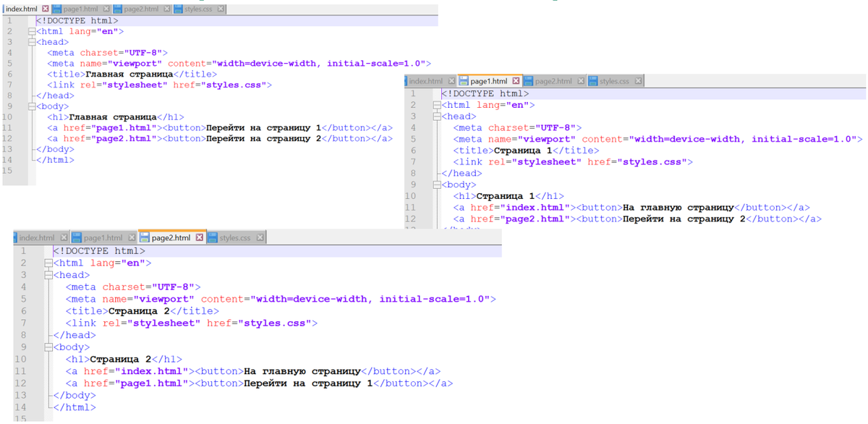
Task: Collapse head fold marker in index.html editor
Action: point(32,42)
